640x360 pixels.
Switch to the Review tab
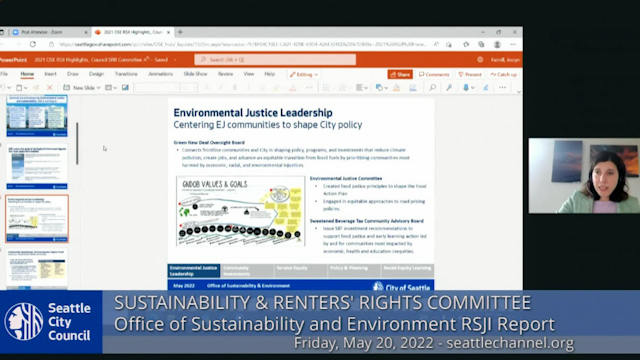[225, 74]
